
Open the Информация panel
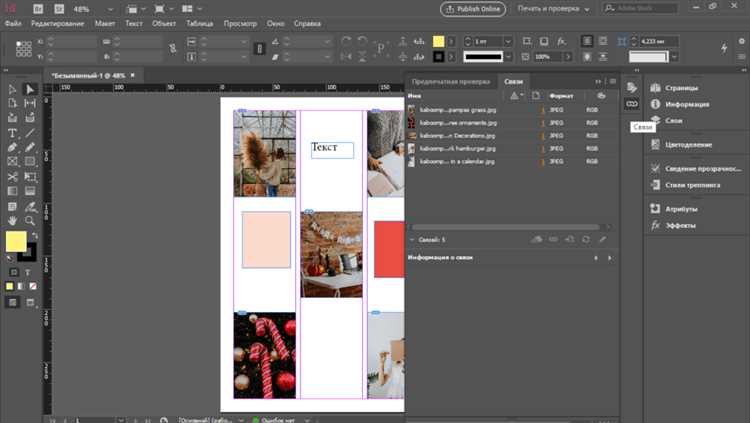pyautogui.click(x=687, y=104)
